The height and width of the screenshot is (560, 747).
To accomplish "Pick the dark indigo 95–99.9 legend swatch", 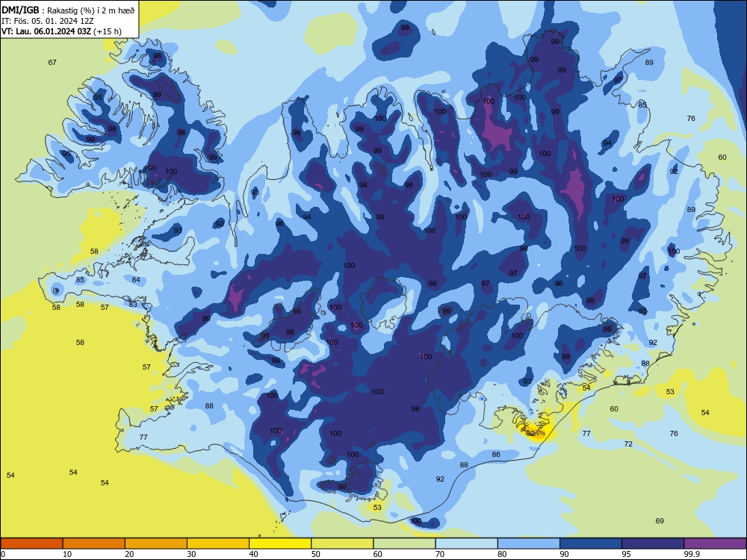I will coord(653,544).
